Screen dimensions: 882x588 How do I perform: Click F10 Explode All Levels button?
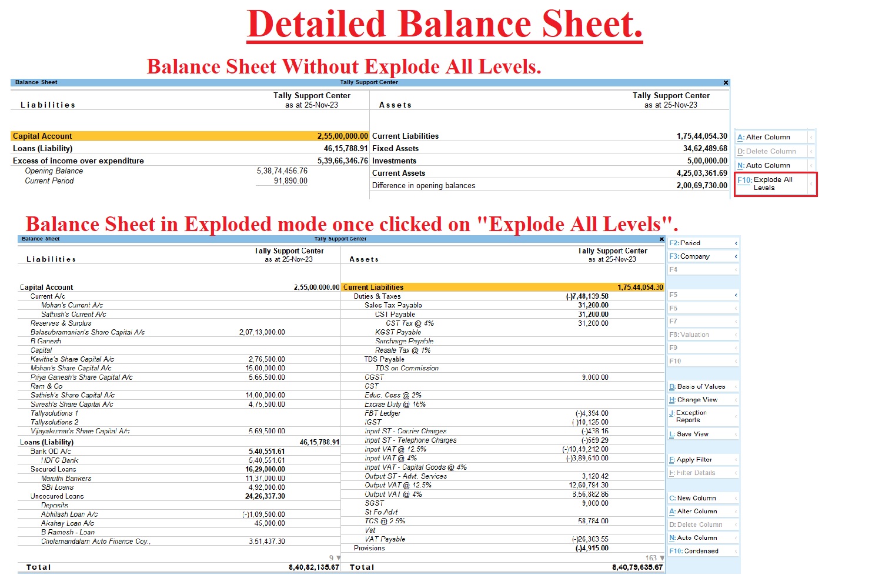[x=773, y=183]
